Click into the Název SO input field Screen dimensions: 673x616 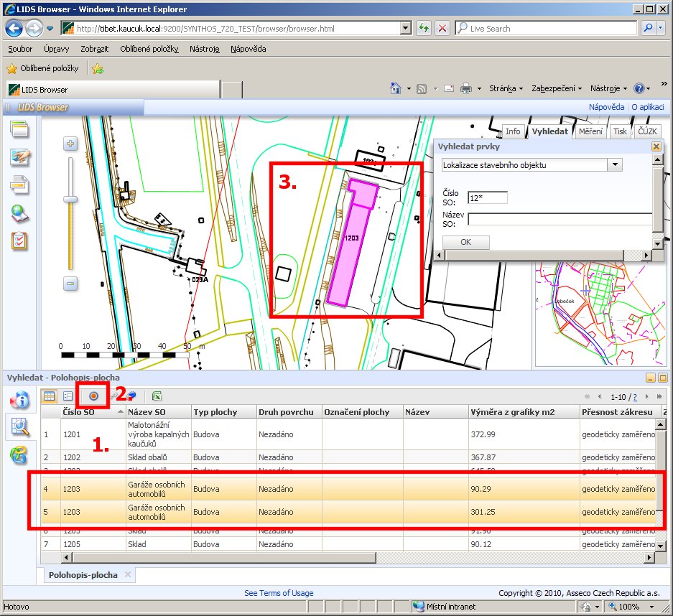tap(560, 219)
